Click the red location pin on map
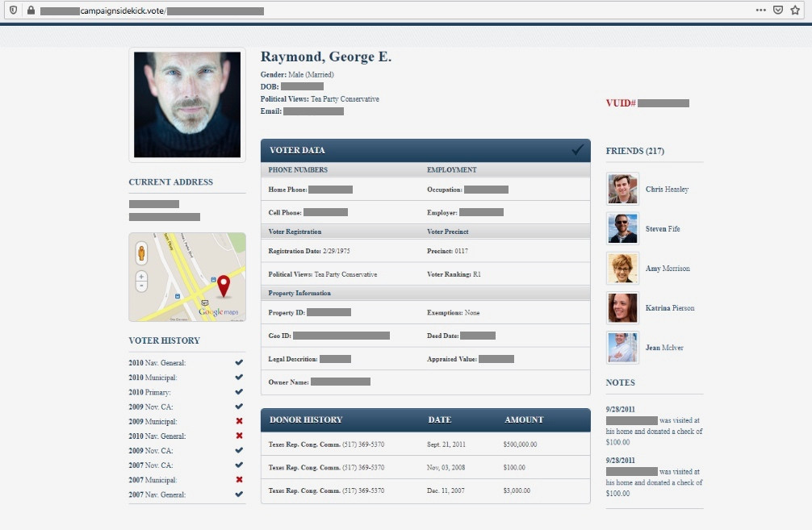 (224, 286)
